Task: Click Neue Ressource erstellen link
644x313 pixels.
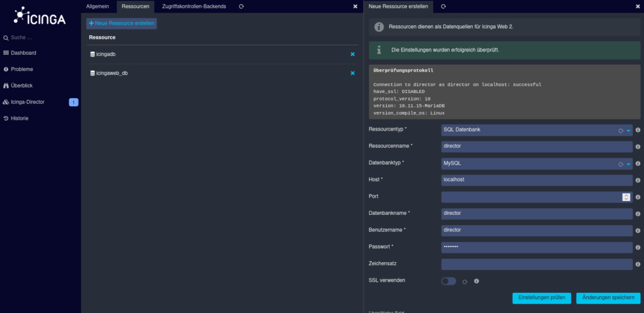Action: [x=121, y=23]
